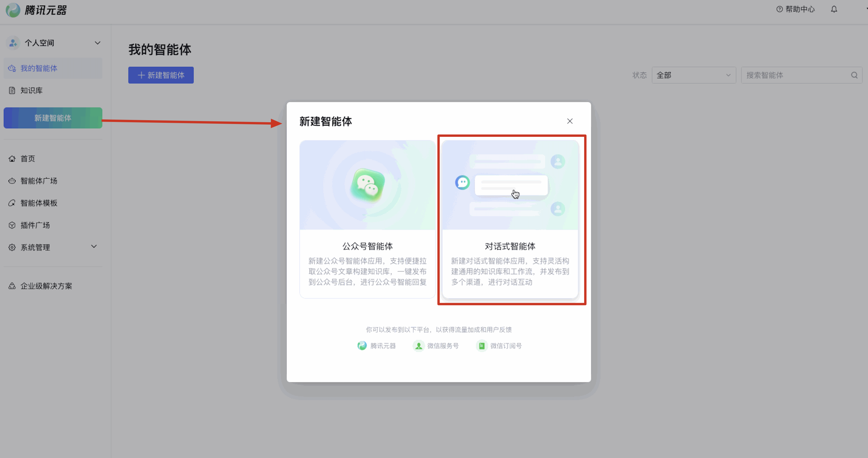Click the blue 新建智能体 button
This screenshot has width=868, height=458.
161,75
